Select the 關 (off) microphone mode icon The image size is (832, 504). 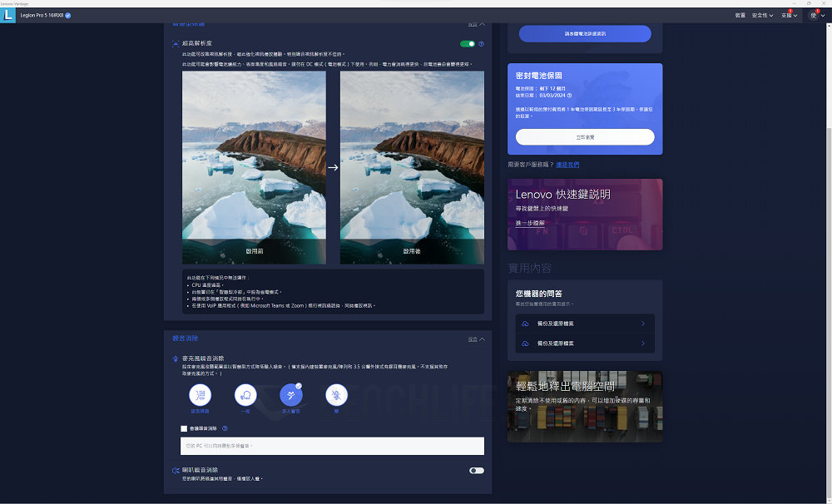click(x=336, y=394)
